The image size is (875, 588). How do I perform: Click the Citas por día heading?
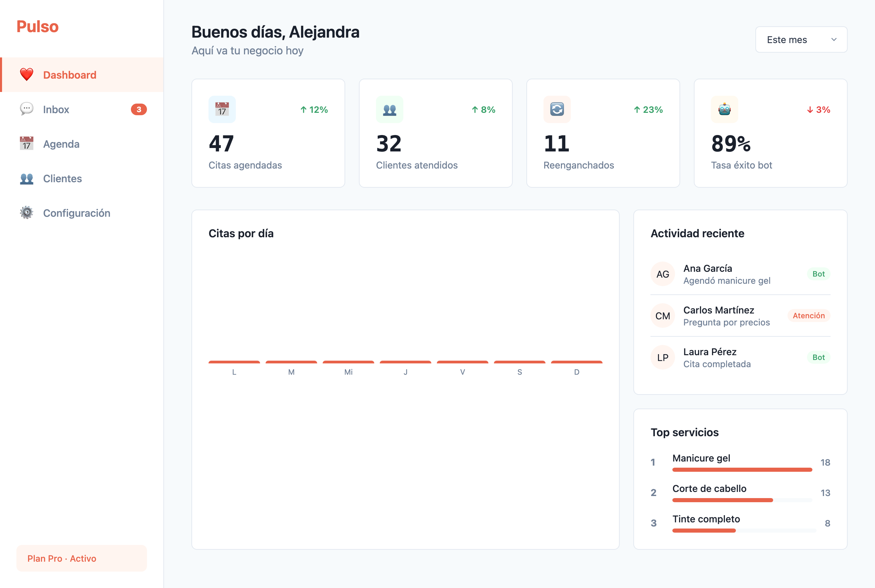tap(241, 233)
